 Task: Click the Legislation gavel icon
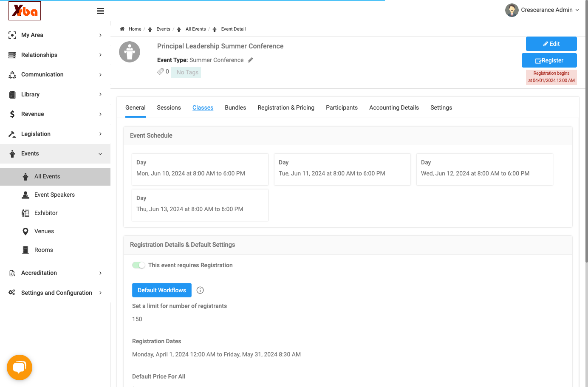(12, 134)
